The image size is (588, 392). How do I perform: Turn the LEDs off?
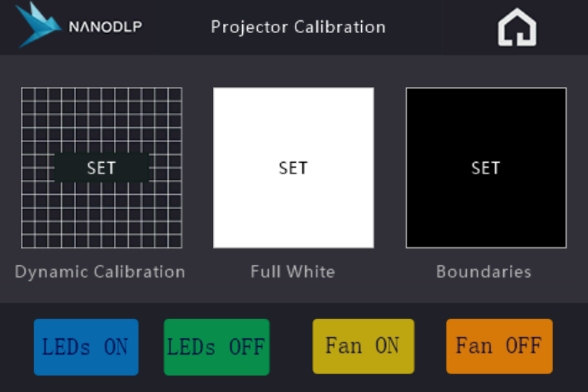click(x=216, y=347)
